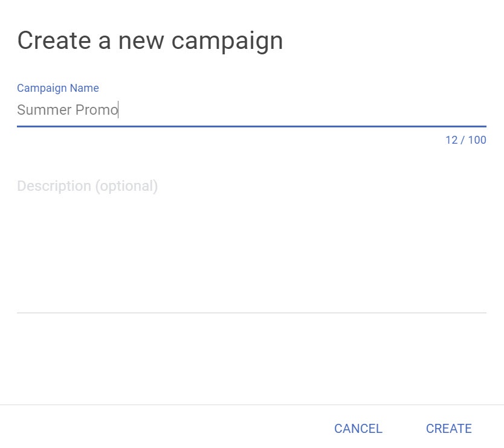This screenshot has width=504, height=448.
Task: Click the 'Create a new campaign' dialog title
Action: 150,40
